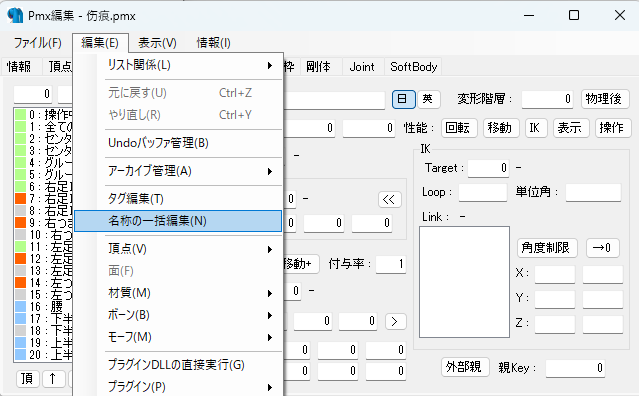Select bone row 12 in list
Viewport: 639px width, 396px height.
pos(44,259)
